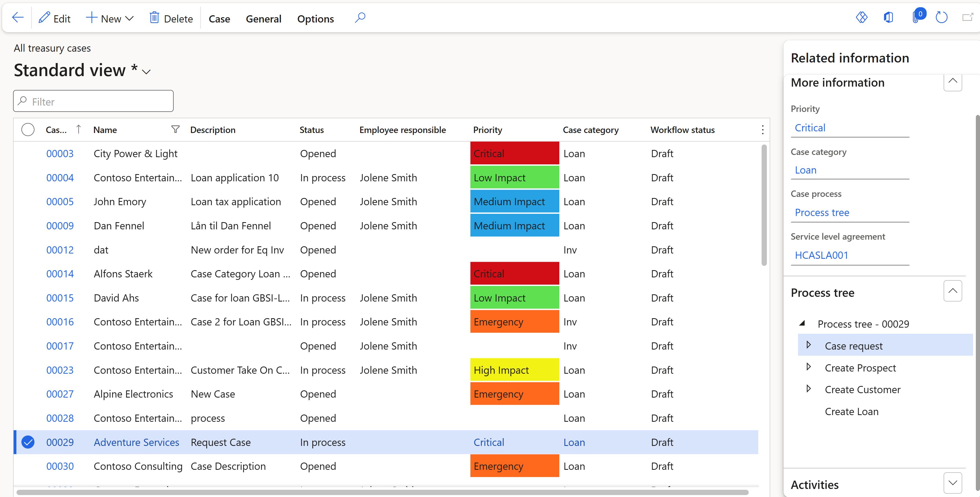The width and height of the screenshot is (980, 497).
Task: Open grid options three-dot menu
Action: (x=762, y=130)
